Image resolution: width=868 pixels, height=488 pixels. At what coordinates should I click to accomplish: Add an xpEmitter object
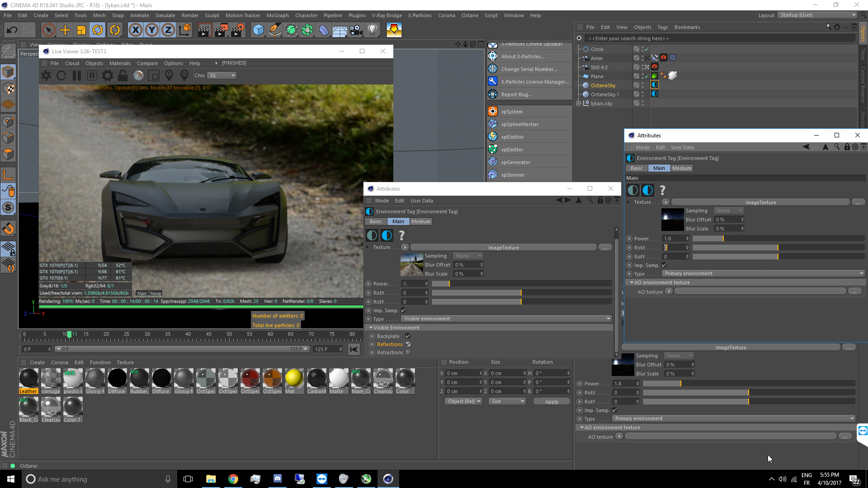tap(512, 150)
